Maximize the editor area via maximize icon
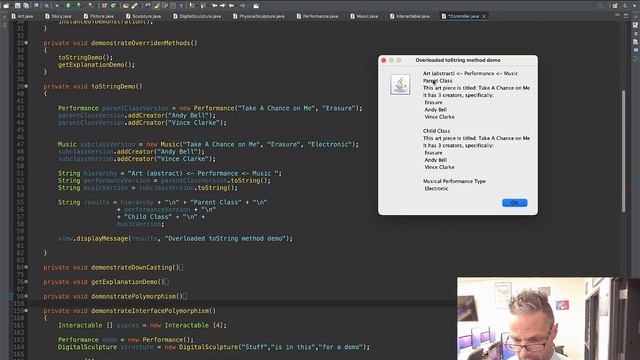This screenshot has width=640, height=360. coord(626,16)
